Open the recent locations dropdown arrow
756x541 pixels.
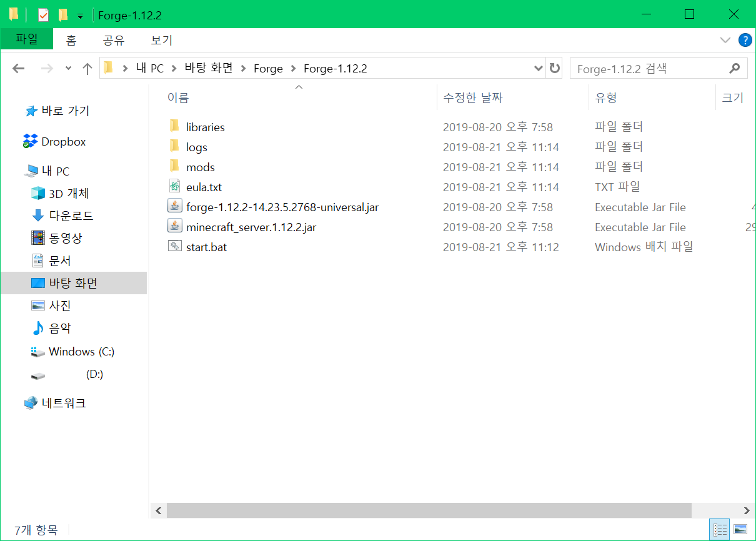(x=68, y=69)
